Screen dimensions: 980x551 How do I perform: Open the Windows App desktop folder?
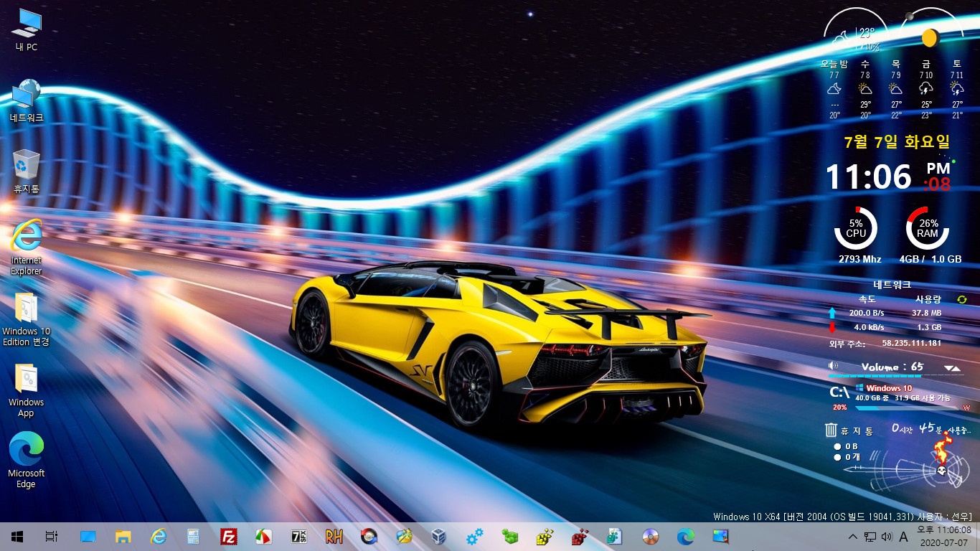(x=27, y=390)
